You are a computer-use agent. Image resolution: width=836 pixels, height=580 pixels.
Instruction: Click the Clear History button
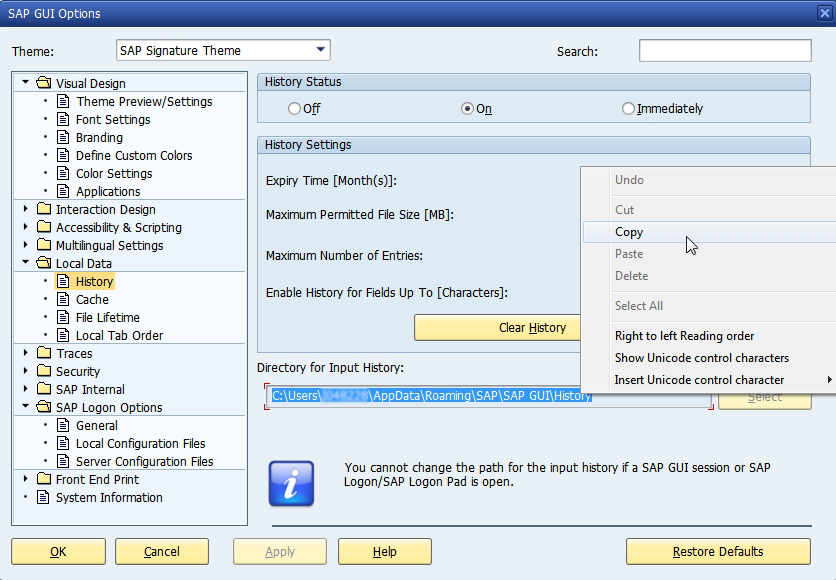[497, 327]
